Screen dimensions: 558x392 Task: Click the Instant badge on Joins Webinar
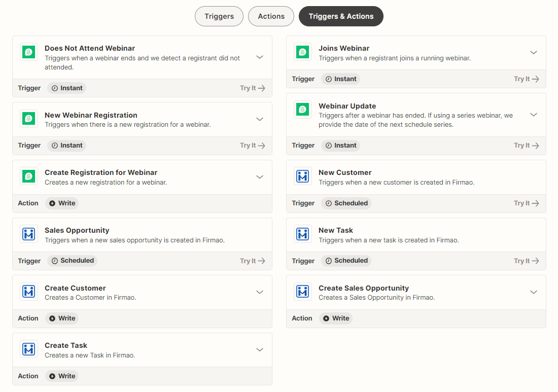coord(340,79)
